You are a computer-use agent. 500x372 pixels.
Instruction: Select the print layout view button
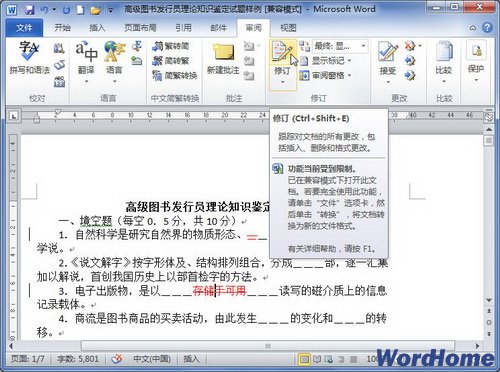coord(304,359)
